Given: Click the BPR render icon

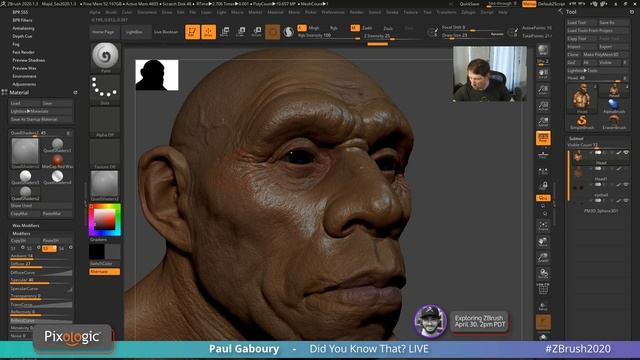Looking at the screenshot, I should tap(543, 50).
